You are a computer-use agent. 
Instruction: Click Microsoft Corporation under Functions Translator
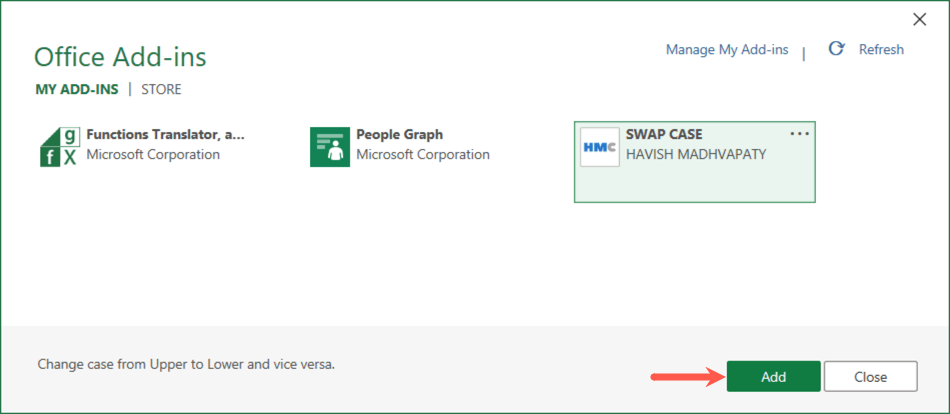153,155
